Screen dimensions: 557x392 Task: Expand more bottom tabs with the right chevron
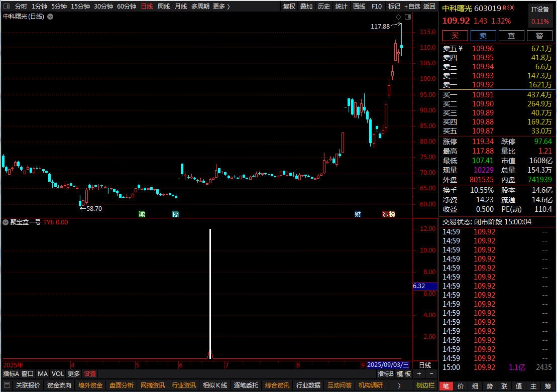(x=399, y=385)
